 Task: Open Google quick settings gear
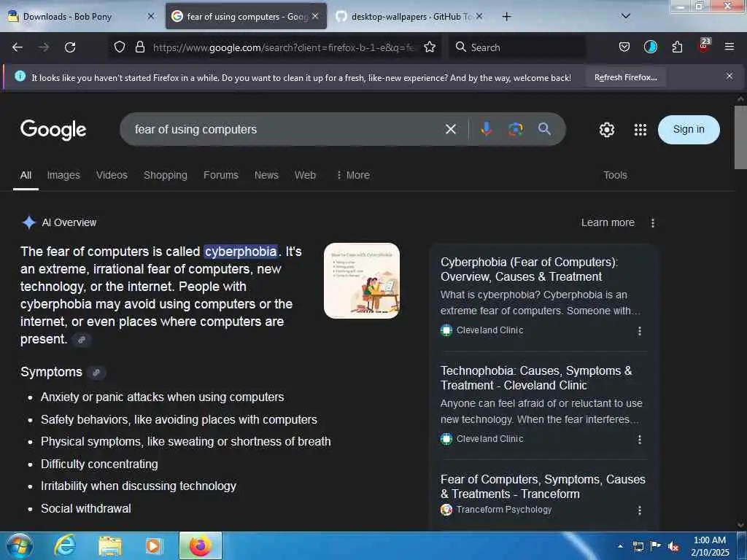tap(606, 130)
